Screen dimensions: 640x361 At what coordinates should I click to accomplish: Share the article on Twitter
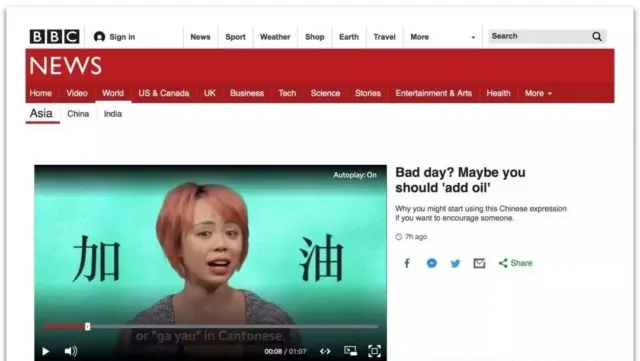click(456, 263)
